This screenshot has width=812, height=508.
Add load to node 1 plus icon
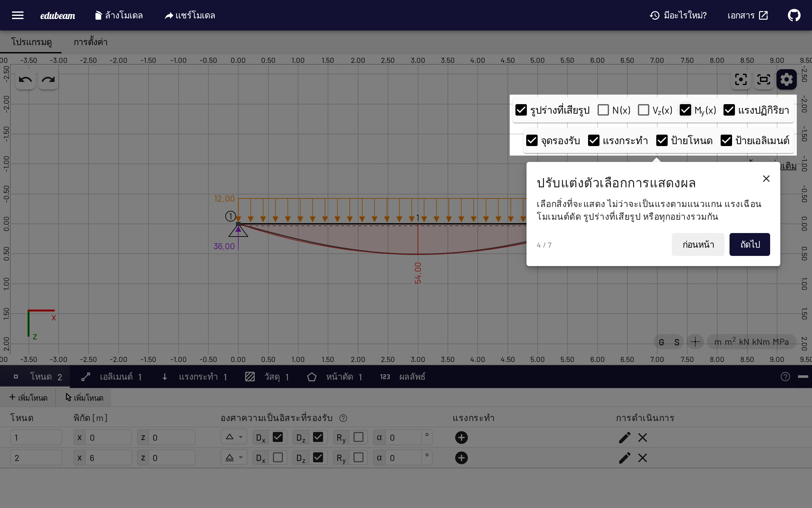coord(462,438)
